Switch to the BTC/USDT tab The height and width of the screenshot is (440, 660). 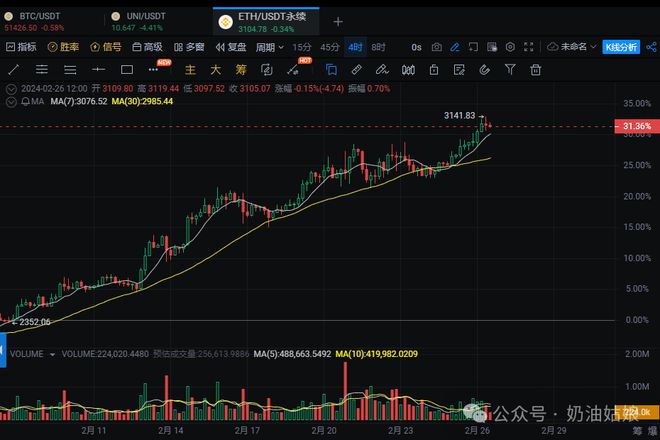tap(44, 22)
